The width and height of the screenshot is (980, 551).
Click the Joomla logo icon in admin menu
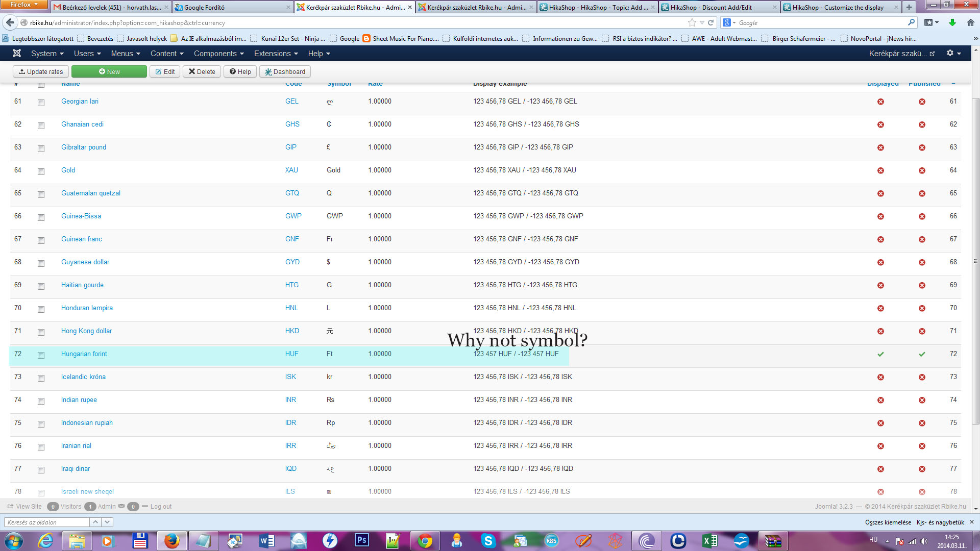pyautogui.click(x=17, y=53)
